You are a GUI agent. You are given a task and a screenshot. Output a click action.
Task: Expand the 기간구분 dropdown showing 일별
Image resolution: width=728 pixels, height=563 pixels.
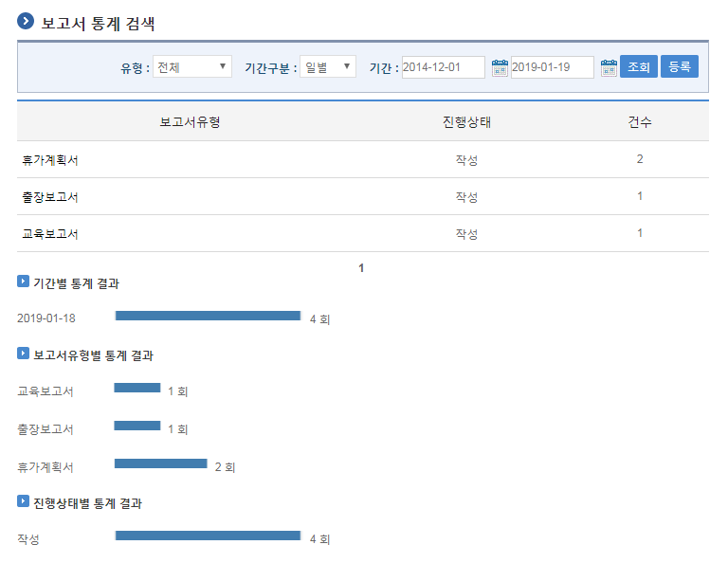[x=328, y=67]
